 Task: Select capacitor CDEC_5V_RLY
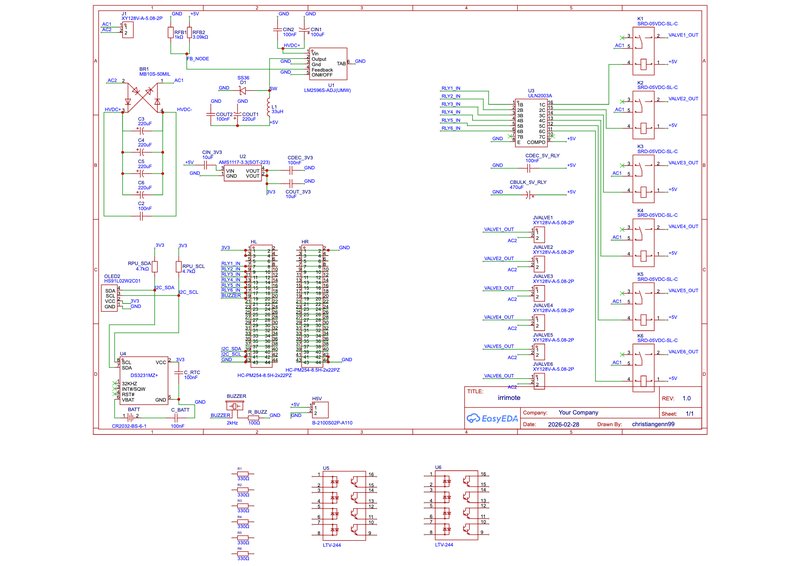pos(531,168)
